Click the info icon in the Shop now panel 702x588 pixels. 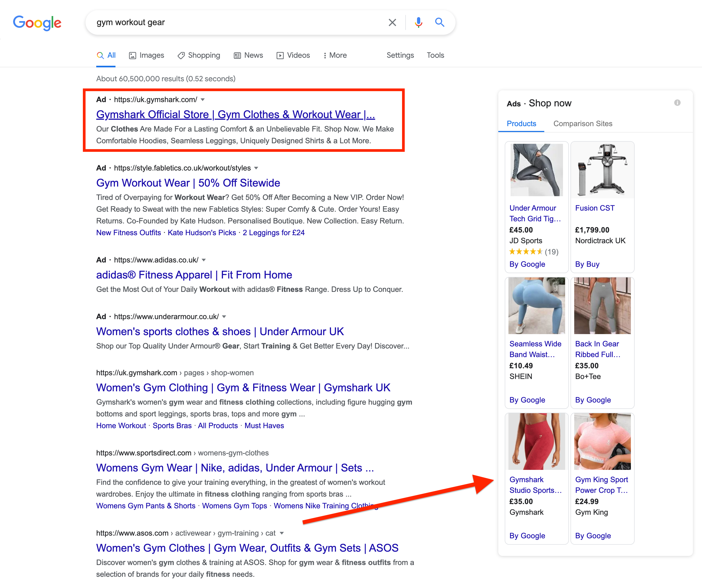click(677, 103)
